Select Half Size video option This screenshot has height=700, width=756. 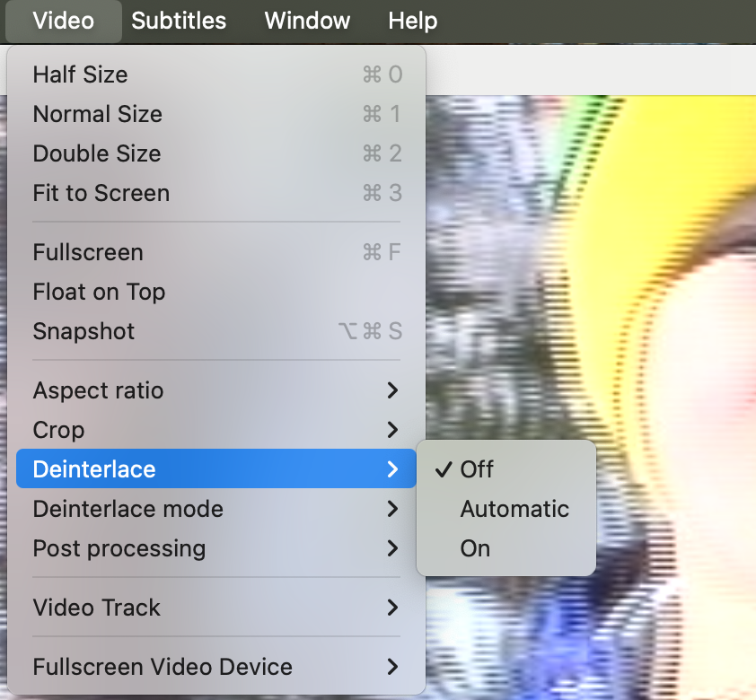(80, 74)
